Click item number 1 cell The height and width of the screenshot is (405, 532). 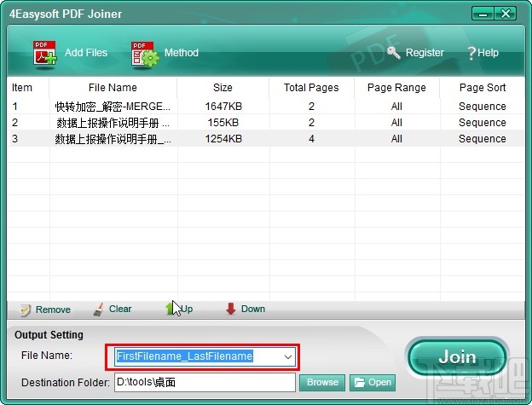coord(15,107)
